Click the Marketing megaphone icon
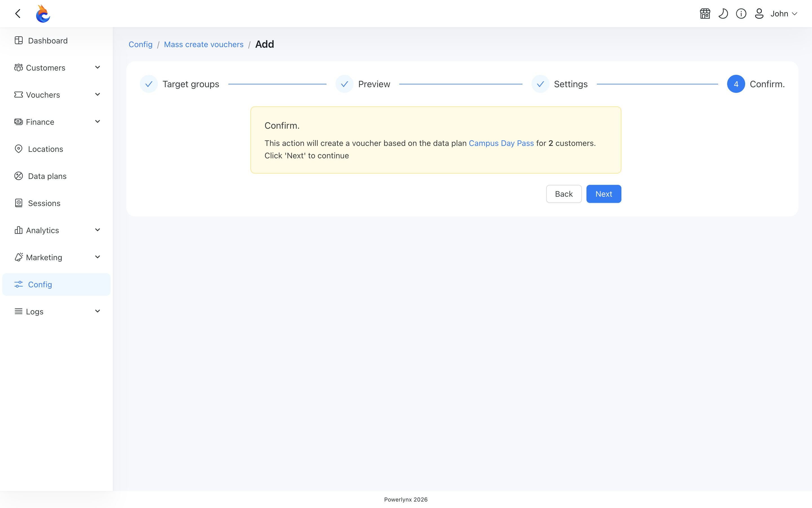 click(x=18, y=257)
